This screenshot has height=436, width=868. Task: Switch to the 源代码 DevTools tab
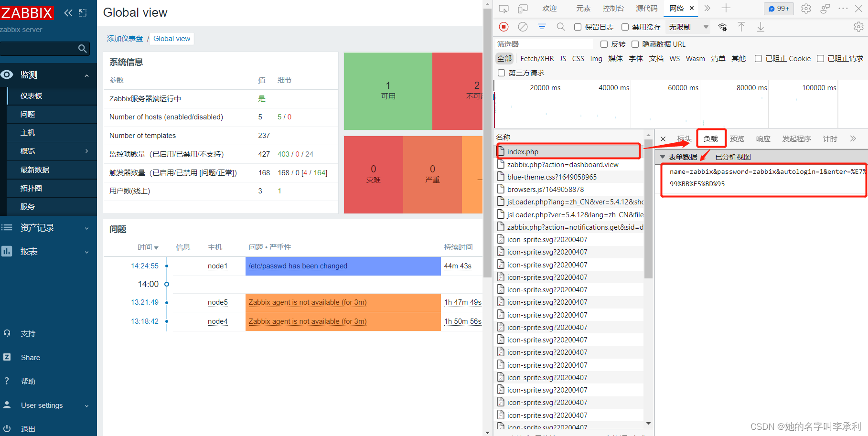coord(646,9)
